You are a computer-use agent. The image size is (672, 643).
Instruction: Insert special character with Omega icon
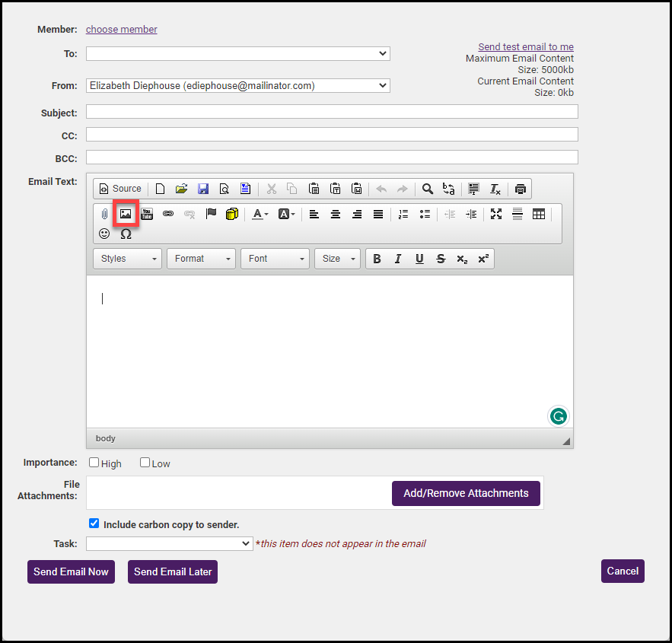[x=126, y=234]
